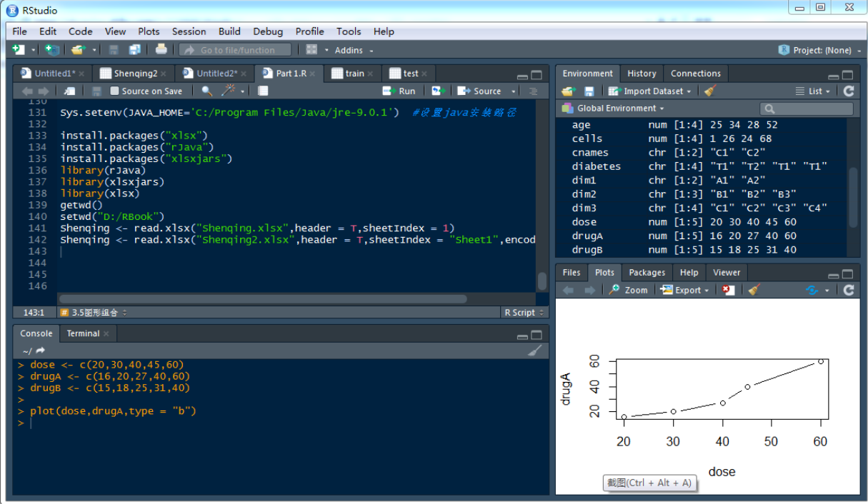Compile report notebook icon
Screen dimensions: 868x504
[x=263, y=91]
